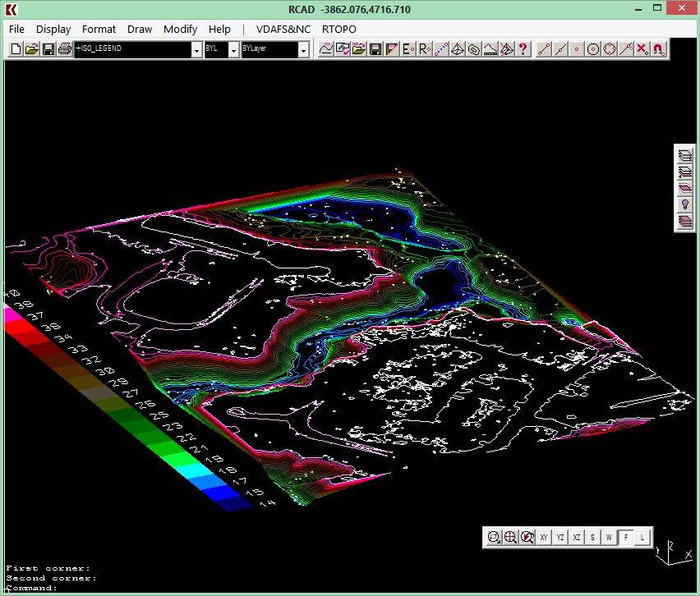Click the magenta swatch in elevation legend
The width and height of the screenshot is (700, 596).
tap(12, 314)
